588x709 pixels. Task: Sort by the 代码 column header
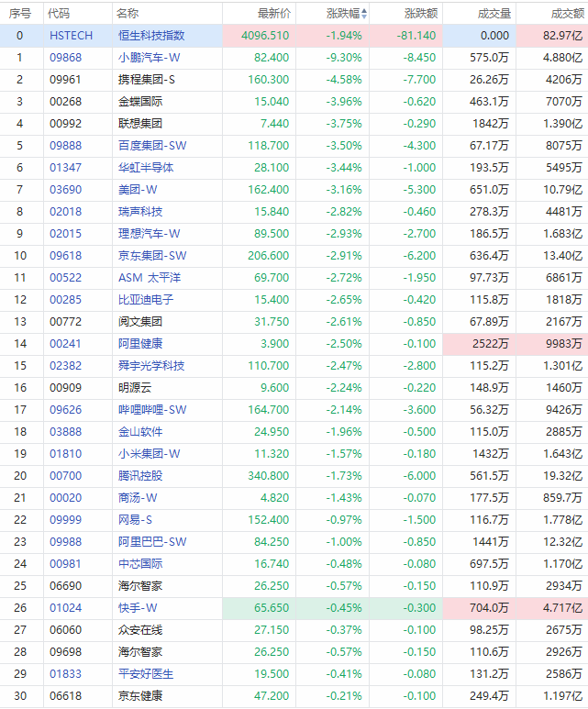59,14
